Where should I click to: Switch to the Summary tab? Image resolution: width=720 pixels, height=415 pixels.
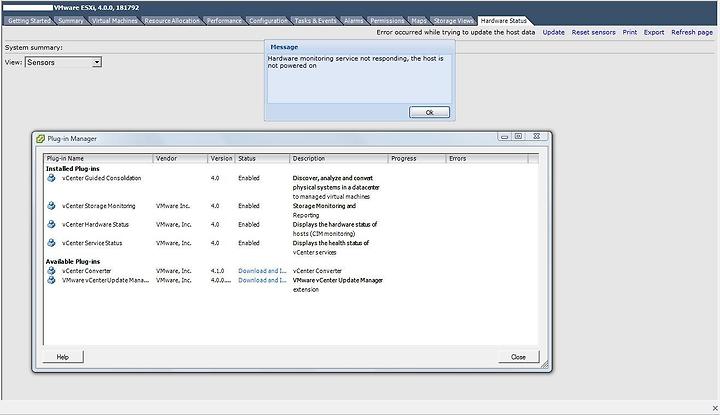coord(71,21)
